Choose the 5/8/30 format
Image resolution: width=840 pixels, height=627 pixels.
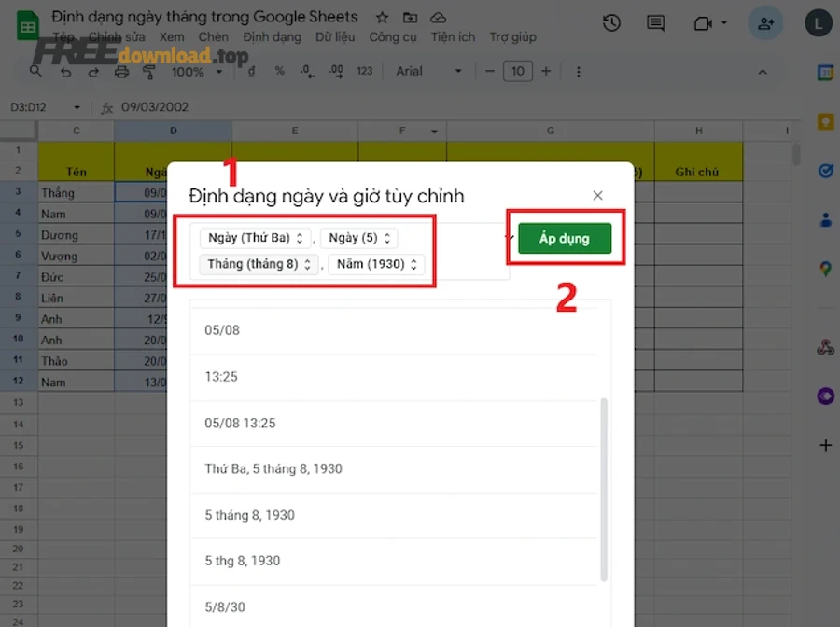tap(394, 607)
